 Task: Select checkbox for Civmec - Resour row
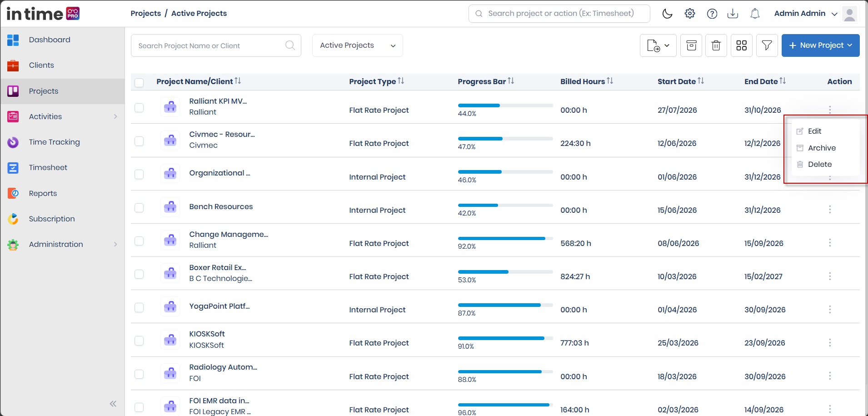139,141
